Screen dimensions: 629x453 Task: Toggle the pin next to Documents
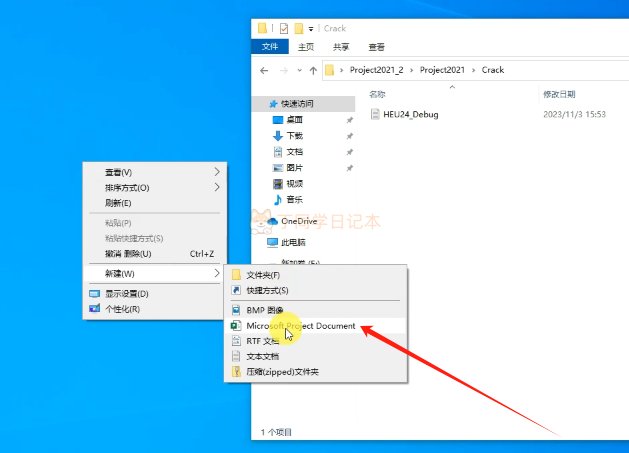point(349,152)
